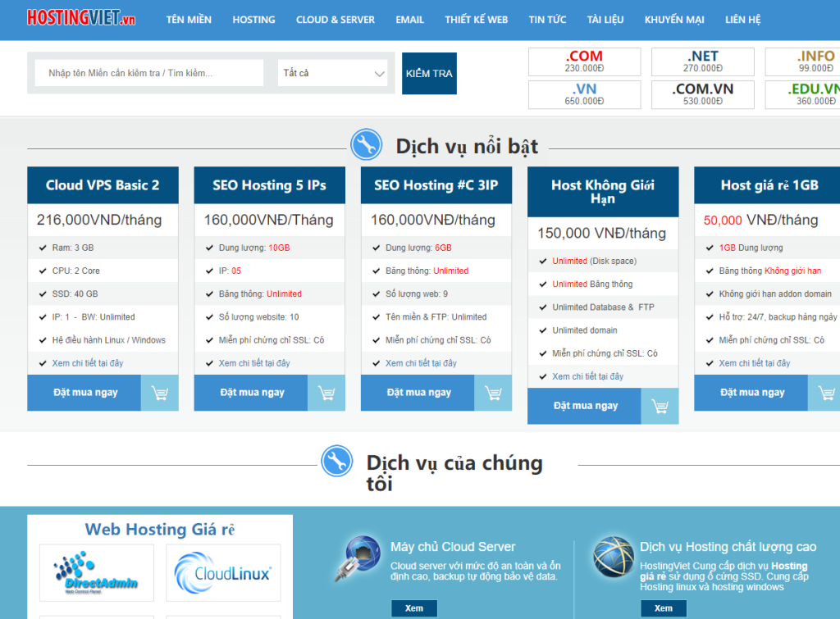The height and width of the screenshot is (619, 840).
Task: Open the EMAIL menu
Action: [410, 20]
